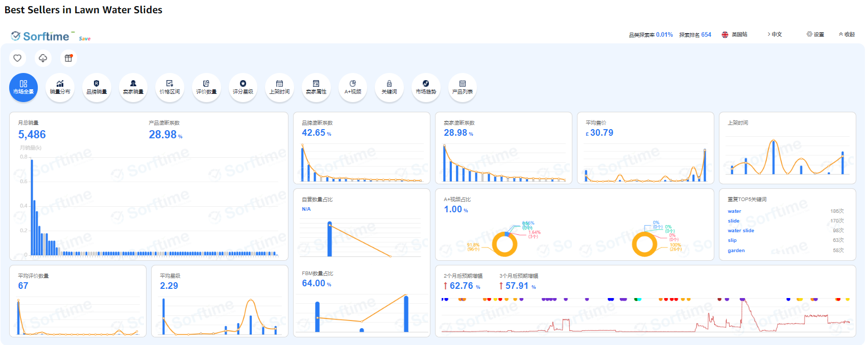Open the gift box icon

tap(68, 58)
